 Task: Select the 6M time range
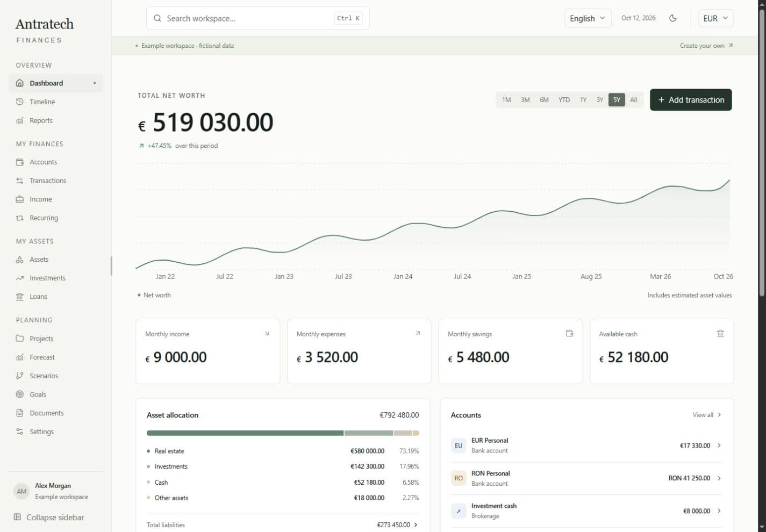click(x=544, y=100)
